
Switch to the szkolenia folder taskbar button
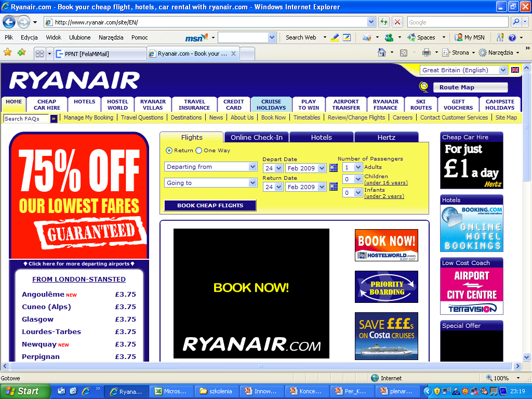pos(217,391)
